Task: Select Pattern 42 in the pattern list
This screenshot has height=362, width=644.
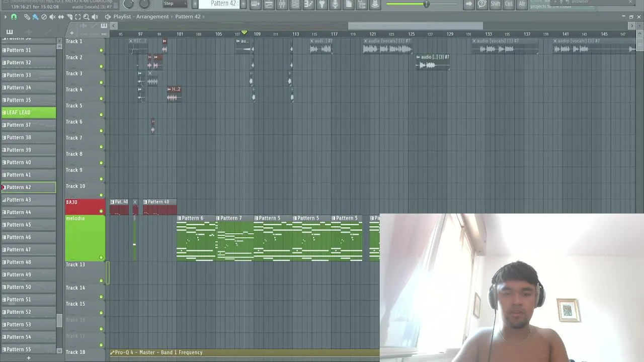Action: tap(29, 188)
